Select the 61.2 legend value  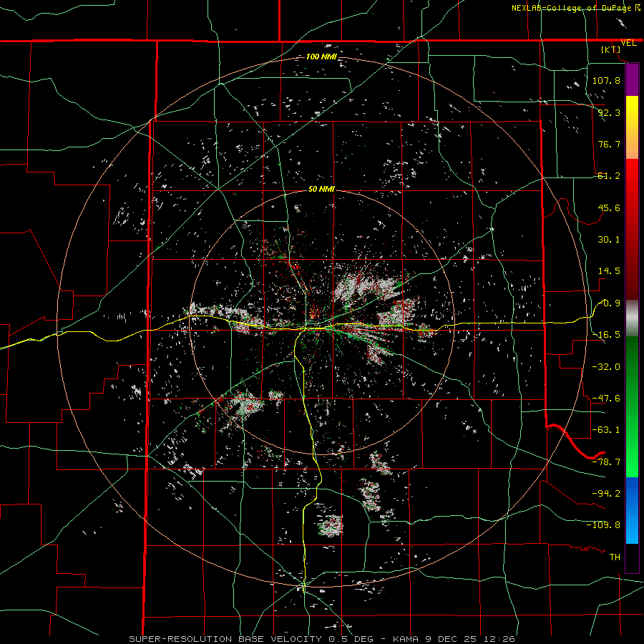coord(609,176)
